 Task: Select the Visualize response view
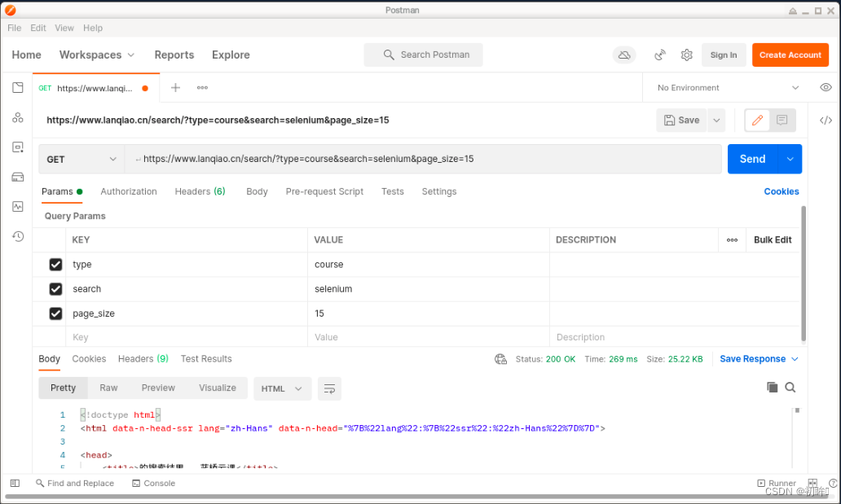[x=218, y=388]
